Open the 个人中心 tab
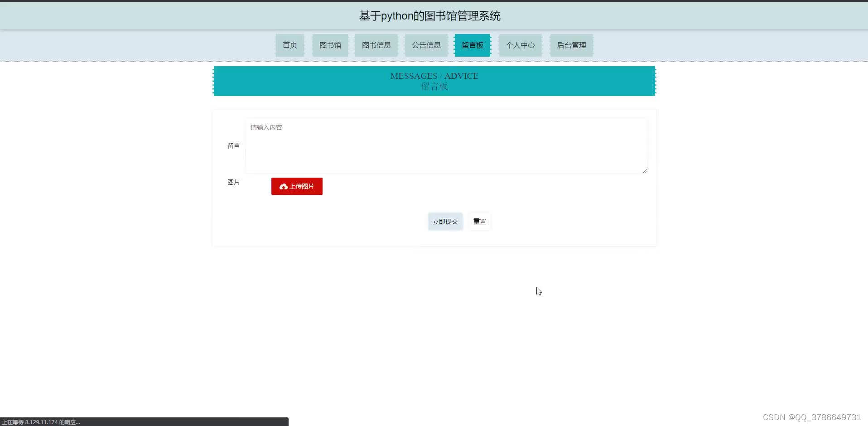Viewport: 868px width, 426px height. [521, 45]
